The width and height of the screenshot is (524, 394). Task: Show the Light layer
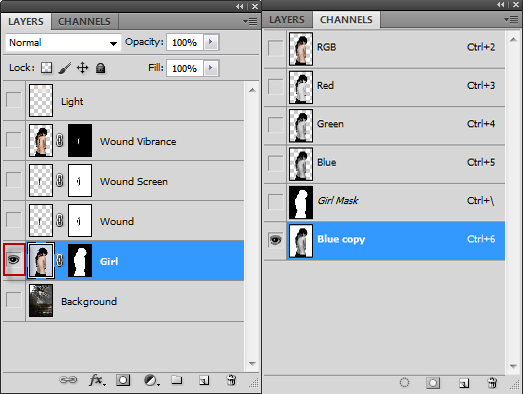click(x=14, y=100)
